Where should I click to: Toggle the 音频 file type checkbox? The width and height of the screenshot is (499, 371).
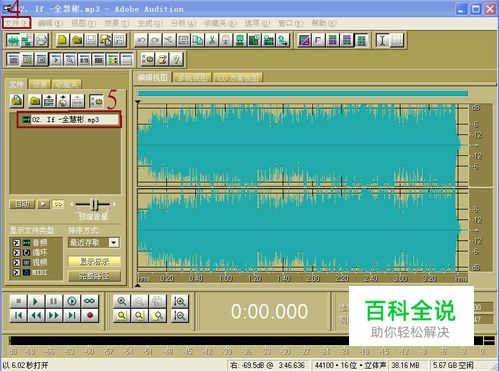pyautogui.click(x=16, y=243)
